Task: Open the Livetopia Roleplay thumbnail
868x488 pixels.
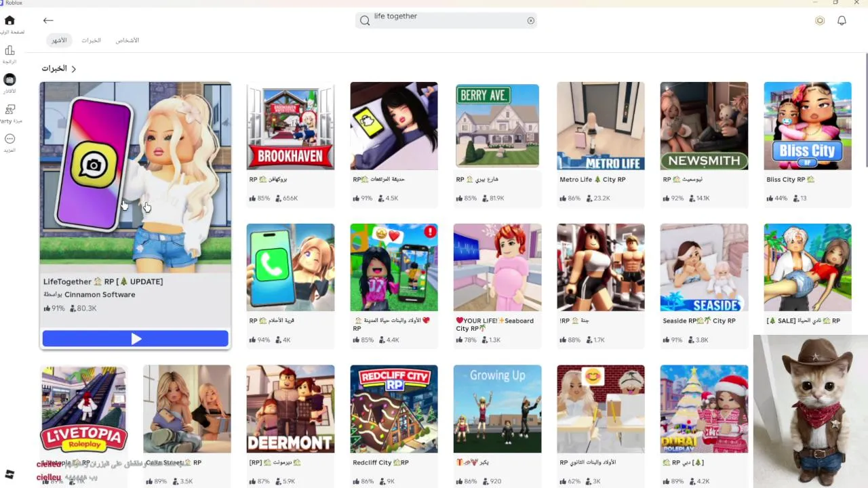Action: (x=83, y=409)
